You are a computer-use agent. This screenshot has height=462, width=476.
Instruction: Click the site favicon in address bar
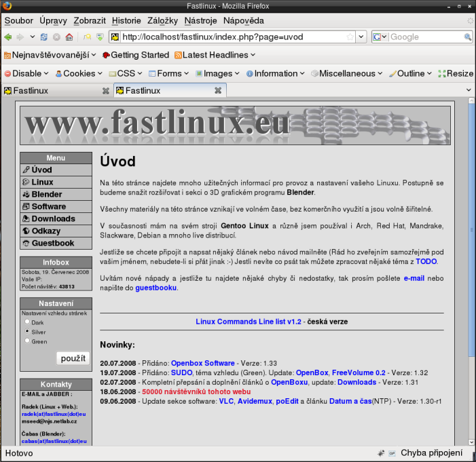tap(115, 37)
